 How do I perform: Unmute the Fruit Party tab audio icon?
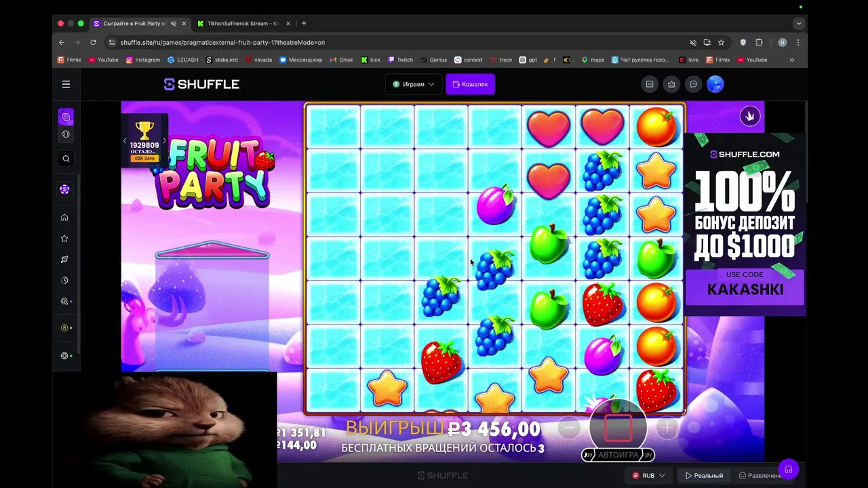click(x=174, y=23)
